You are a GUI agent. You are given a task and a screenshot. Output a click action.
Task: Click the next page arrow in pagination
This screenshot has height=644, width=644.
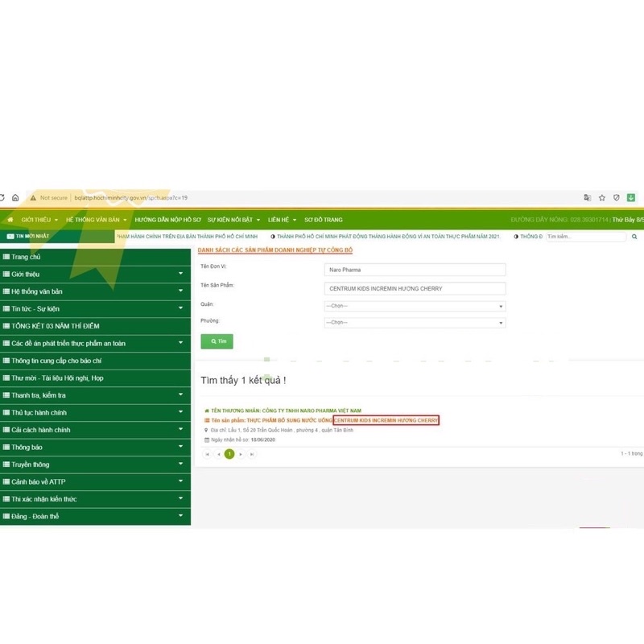(x=241, y=454)
